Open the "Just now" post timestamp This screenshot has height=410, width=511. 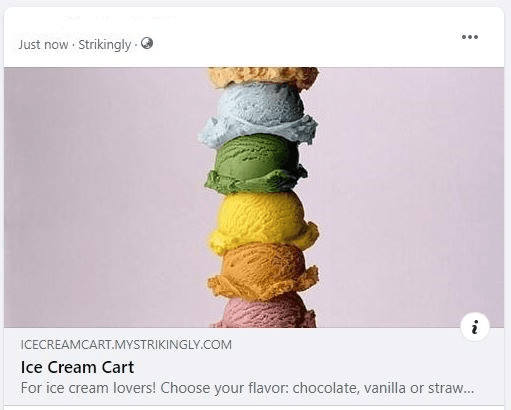[43, 44]
